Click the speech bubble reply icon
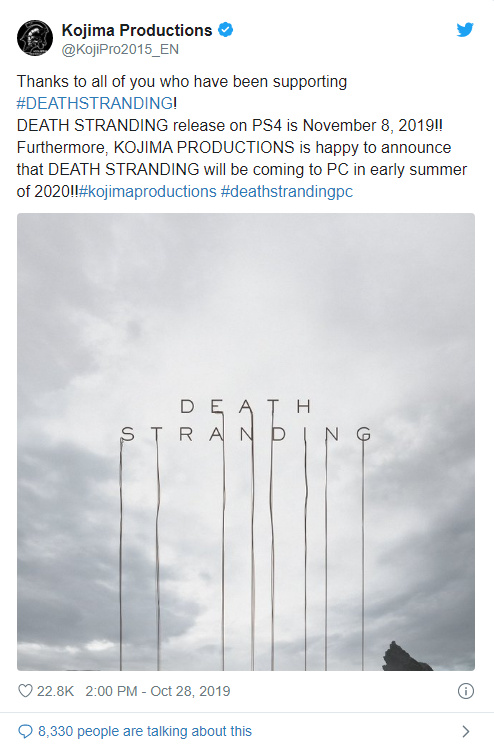The width and height of the screenshot is (494, 749). [x=25, y=731]
